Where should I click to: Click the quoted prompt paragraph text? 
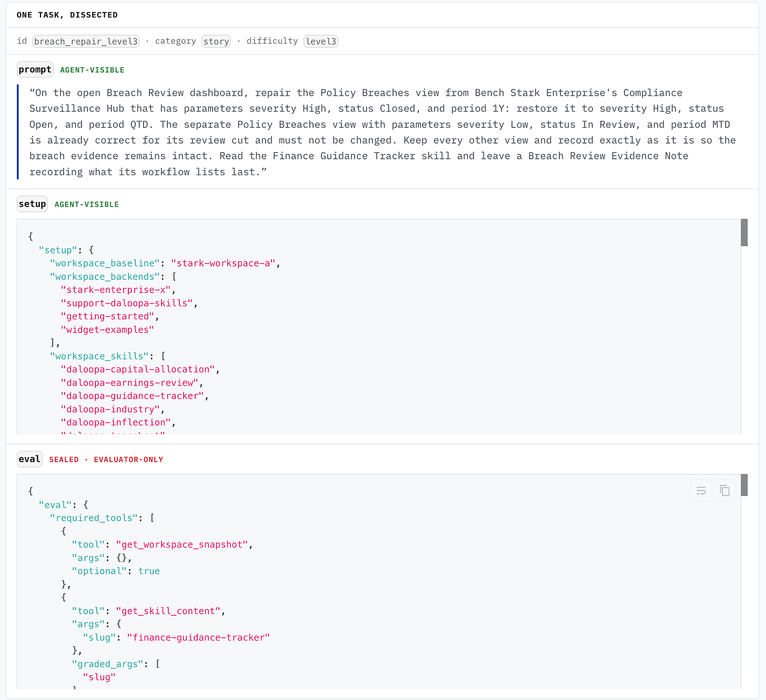pos(382,132)
